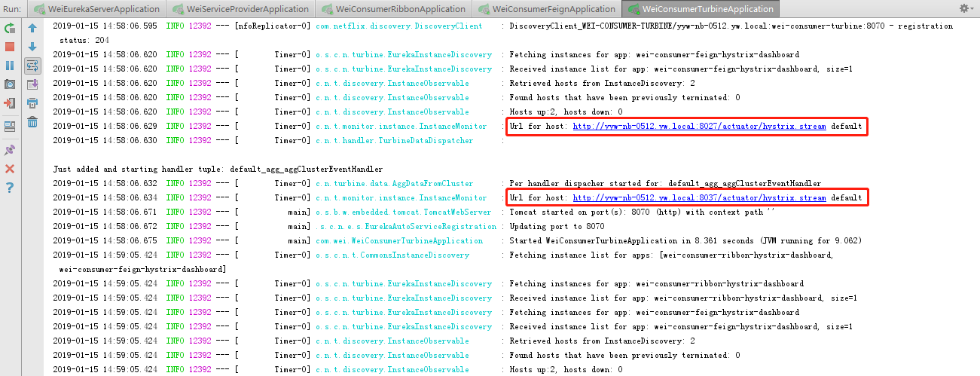Pin the run tab using the pushpin icon
Screen dimensions: 980x376
point(10,150)
